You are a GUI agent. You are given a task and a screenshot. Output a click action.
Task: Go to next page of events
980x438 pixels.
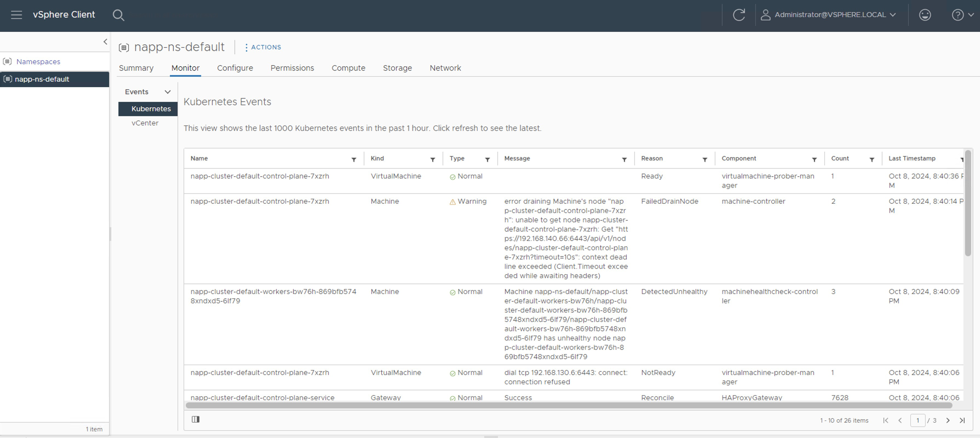948,420
